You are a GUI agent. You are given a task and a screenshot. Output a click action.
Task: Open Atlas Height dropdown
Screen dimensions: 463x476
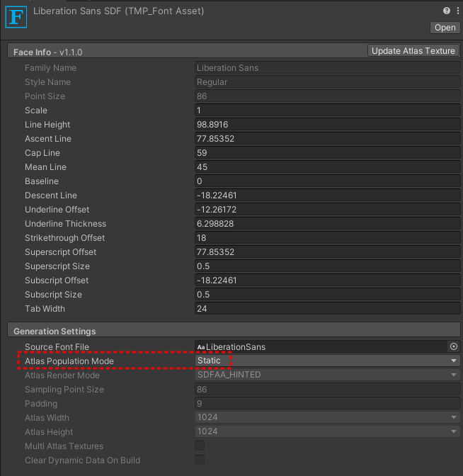pos(327,431)
